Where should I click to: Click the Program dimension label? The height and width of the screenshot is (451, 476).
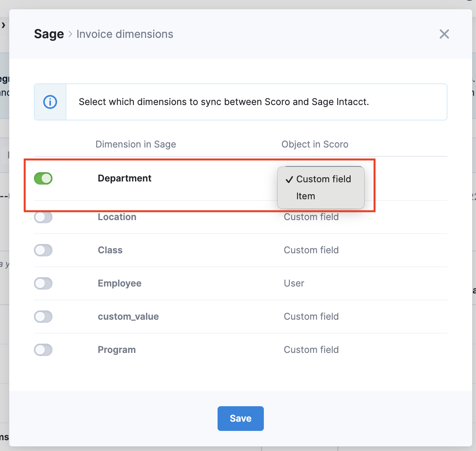click(x=117, y=350)
